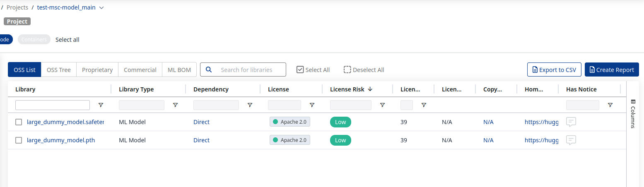Image resolution: width=644 pixels, height=187 pixels.
Task: Click the License column filter funnel icon
Action: (x=312, y=105)
